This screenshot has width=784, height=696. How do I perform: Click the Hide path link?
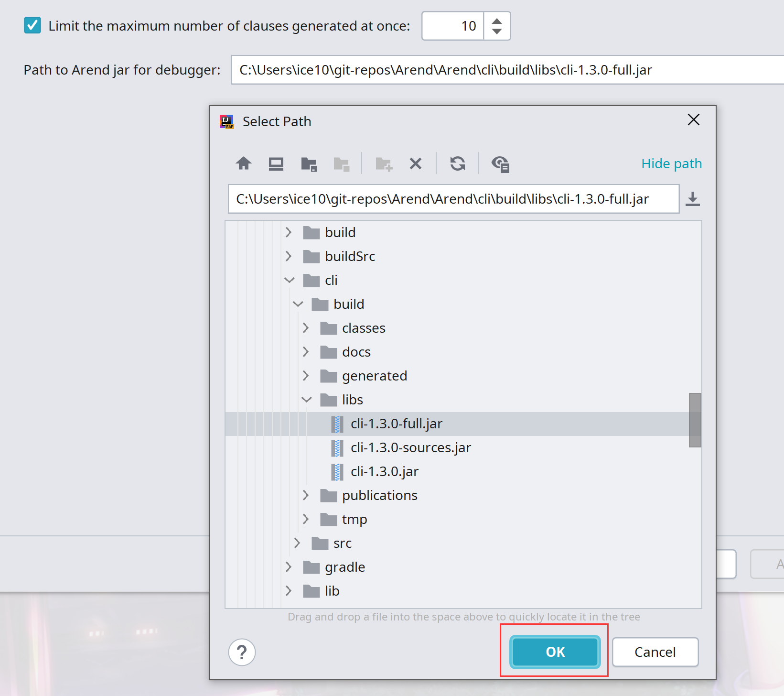coord(671,163)
